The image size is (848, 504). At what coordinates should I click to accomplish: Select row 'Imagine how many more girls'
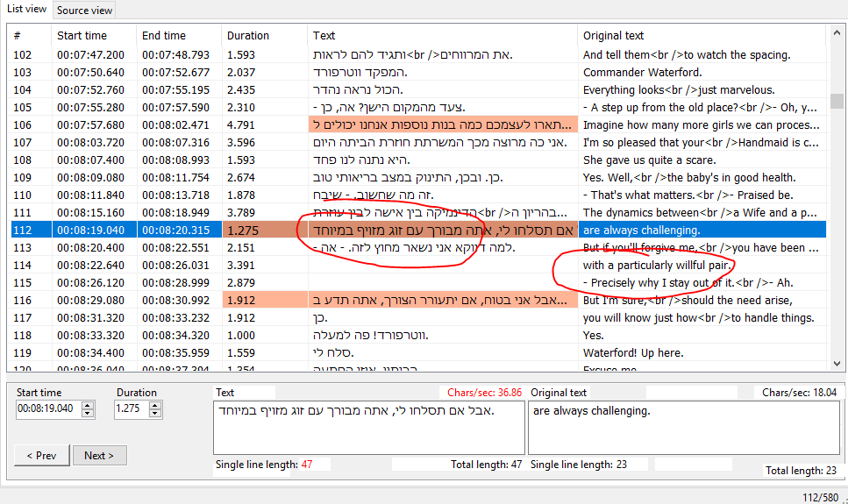coord(418,125)
